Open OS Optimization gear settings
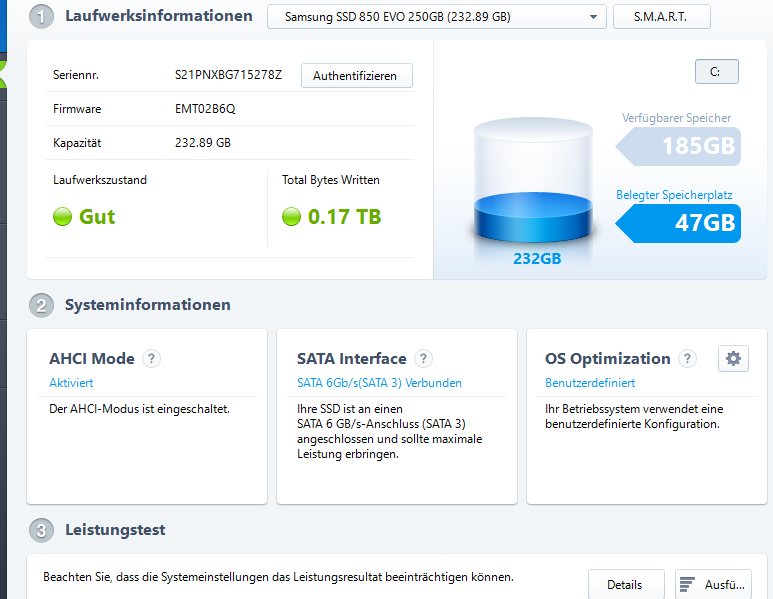Image resolution: width=773 pixels, height=599 pixels. pos(733,359)
